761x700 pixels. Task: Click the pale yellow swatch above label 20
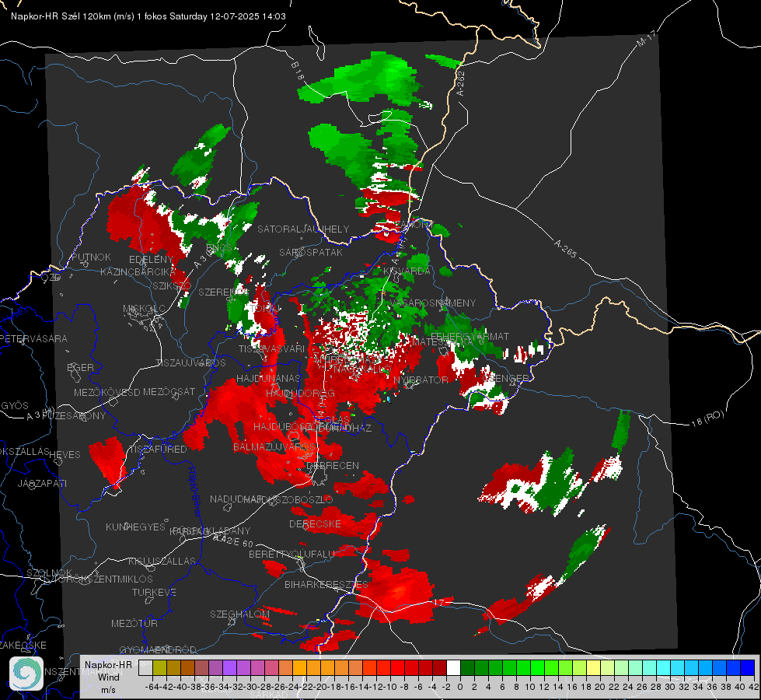(x=594, y=667)
